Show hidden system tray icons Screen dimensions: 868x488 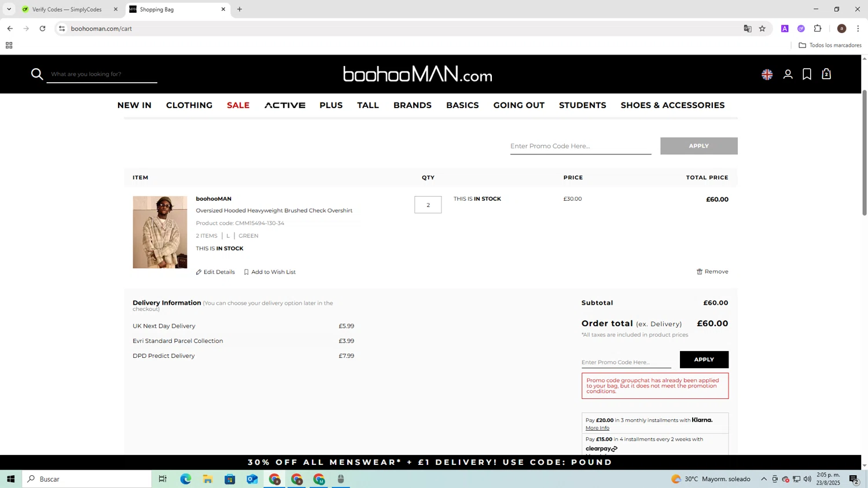click(x=763, y=479)
